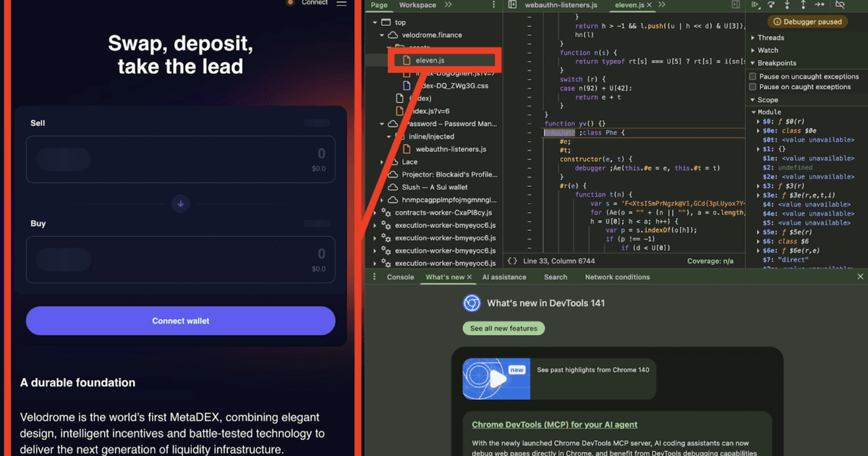Collapse the Module scope group
This screenshot has width=868, height=456.
tap(753, 112)
